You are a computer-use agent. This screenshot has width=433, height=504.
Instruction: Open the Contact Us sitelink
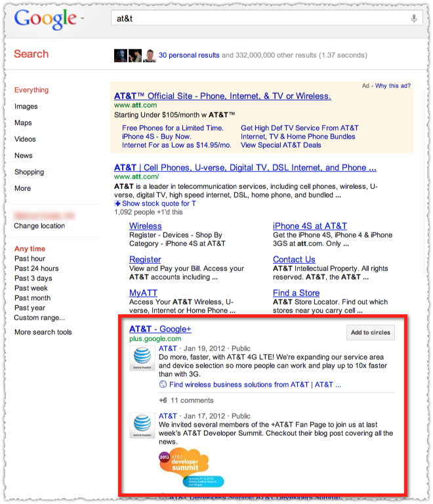(x=294, y=259)
